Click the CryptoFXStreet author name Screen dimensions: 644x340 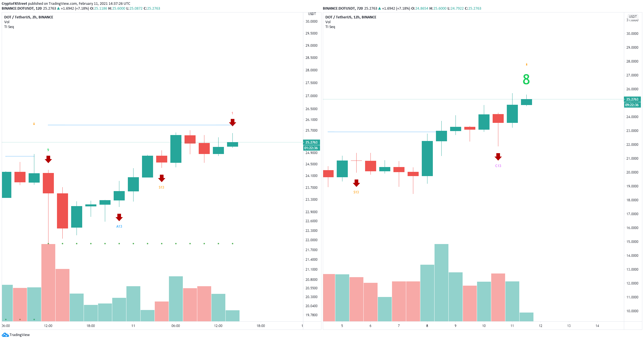tap(14, 4)
